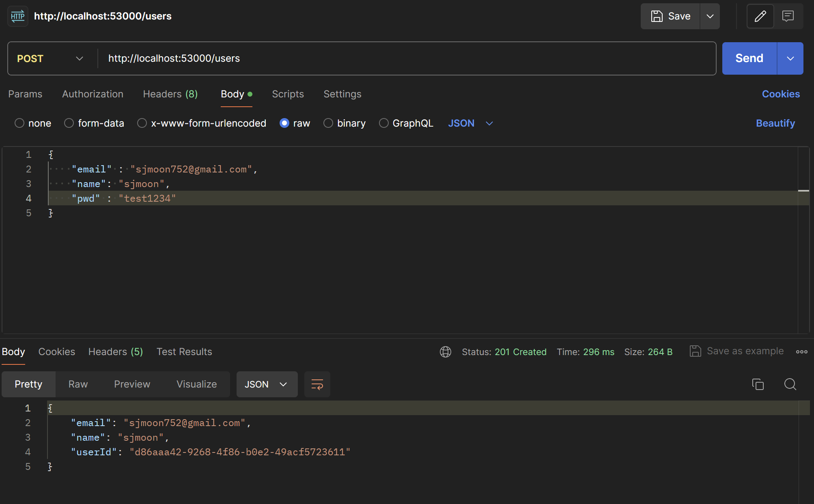The image size is (814, 504).
Task: Select the form-data radio button
Action: (x=69, y=123)
